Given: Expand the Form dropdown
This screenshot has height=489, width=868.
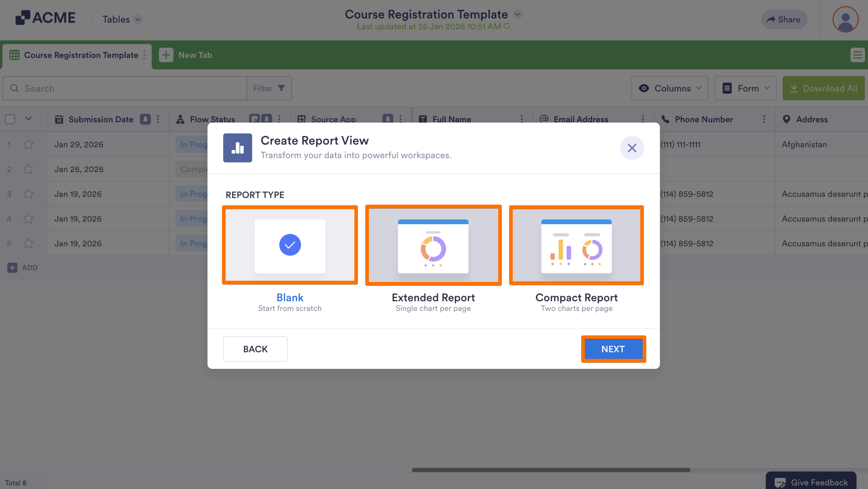Looking at the screenshot, I should 745,88.
